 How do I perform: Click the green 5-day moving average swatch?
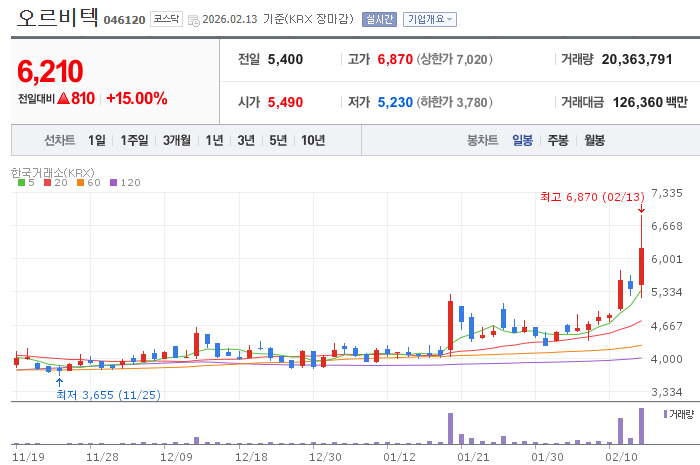pyautogui.click(x=21, y=183)
